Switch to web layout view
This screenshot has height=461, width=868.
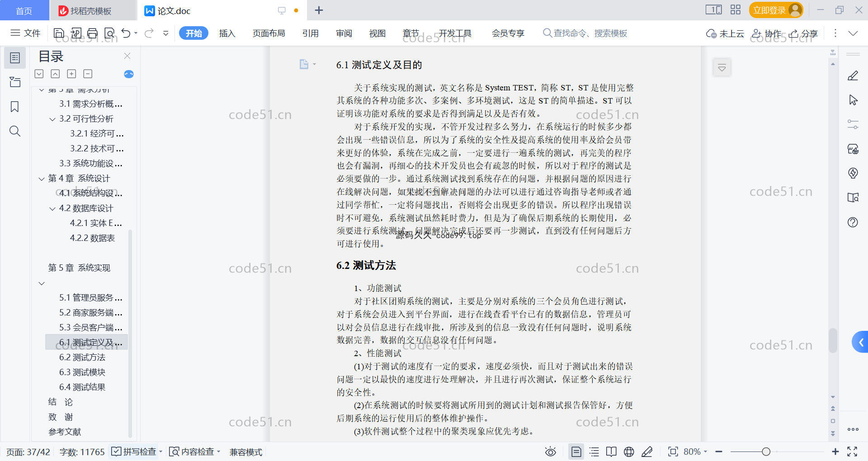pos(629,452)
